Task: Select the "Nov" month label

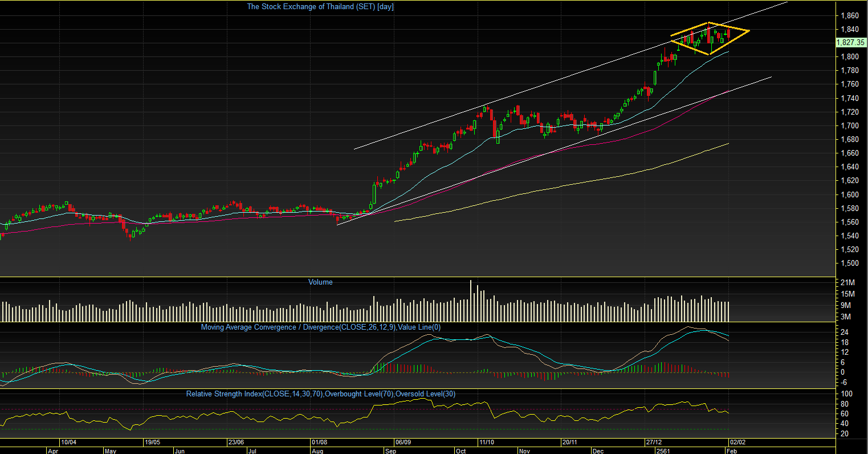Action: pyautogui.click(x=524, y=450)
